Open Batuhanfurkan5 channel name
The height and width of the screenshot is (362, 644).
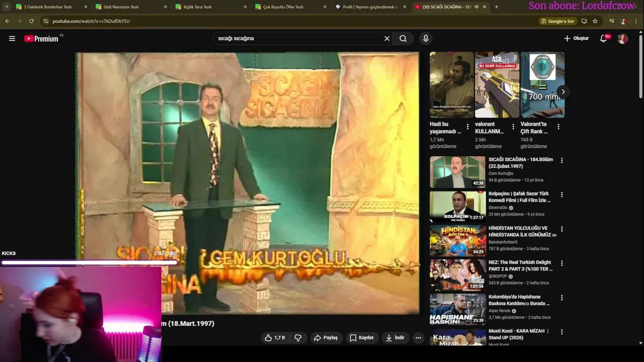pos(503,242)
